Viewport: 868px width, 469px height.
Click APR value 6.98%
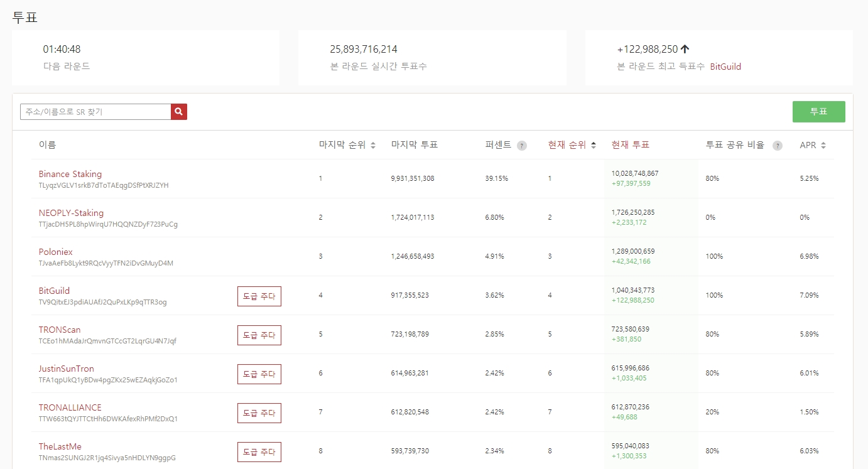click(809, 256)
